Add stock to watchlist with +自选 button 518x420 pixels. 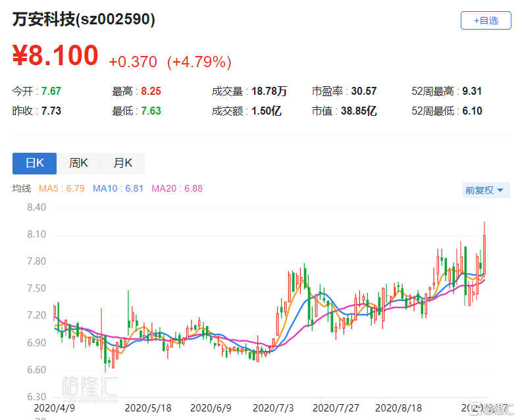point(486,20)
